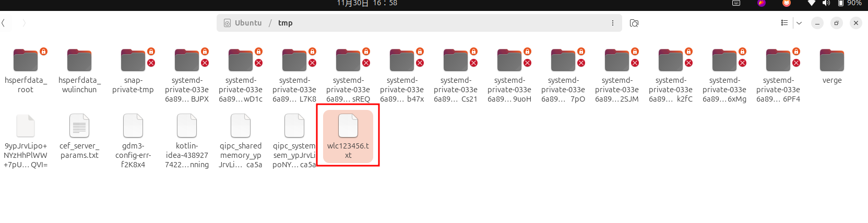Image resolution: width=868 pixels, height=223 pixels.
Task: Select the wlc123456.txt file
Action: click(x=348, y=137)
